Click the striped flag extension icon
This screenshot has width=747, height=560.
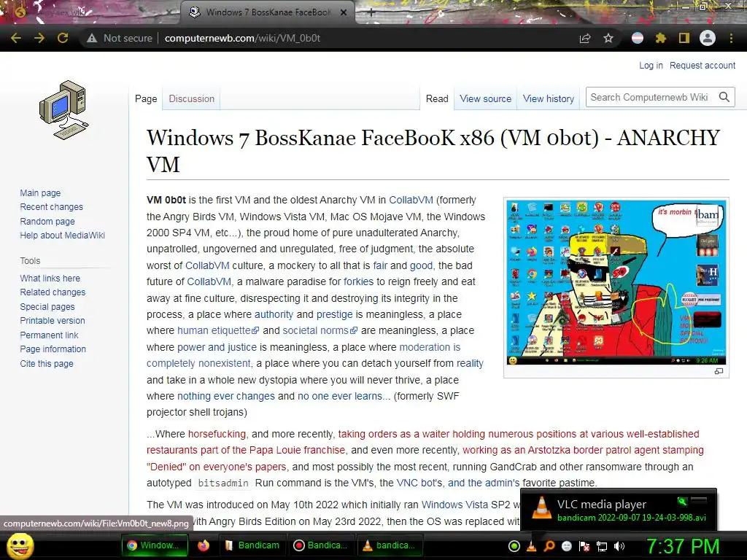point(638,38)
